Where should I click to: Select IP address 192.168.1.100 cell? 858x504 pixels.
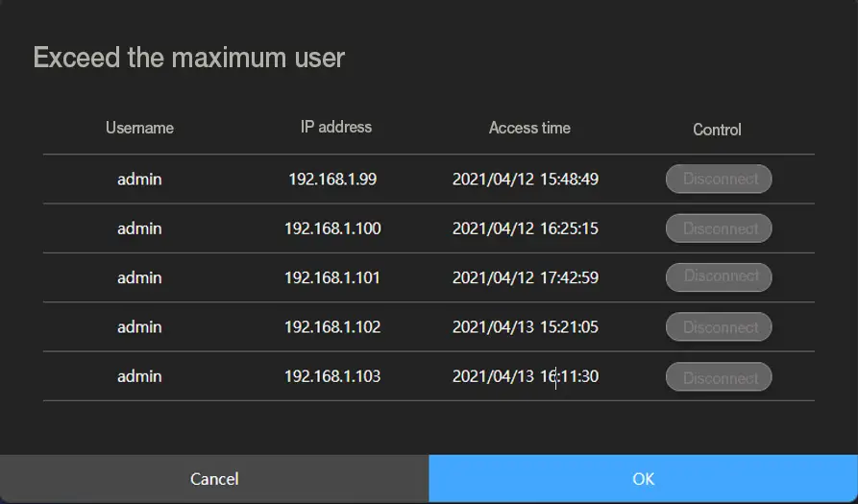[x=332, y=228]
